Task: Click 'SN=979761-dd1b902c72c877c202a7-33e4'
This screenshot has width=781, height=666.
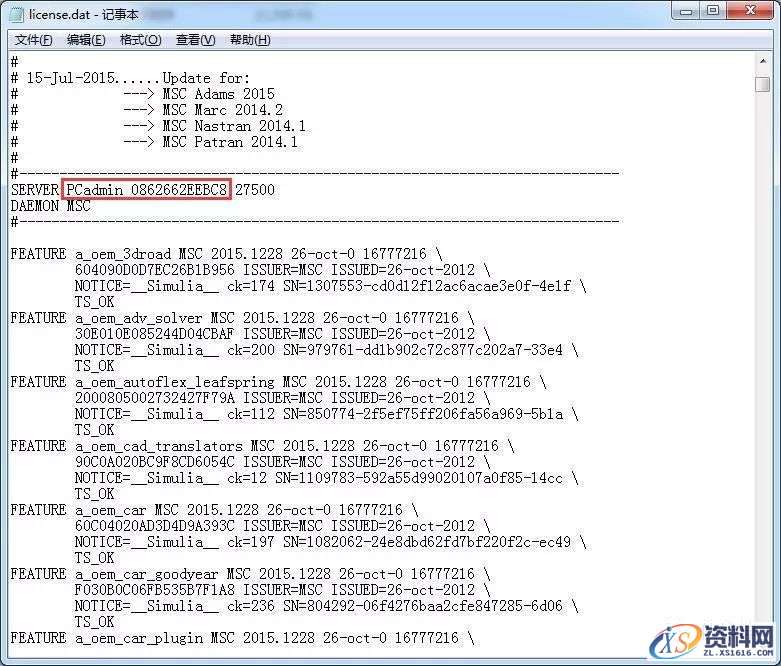Action: (x=423, y=350)
